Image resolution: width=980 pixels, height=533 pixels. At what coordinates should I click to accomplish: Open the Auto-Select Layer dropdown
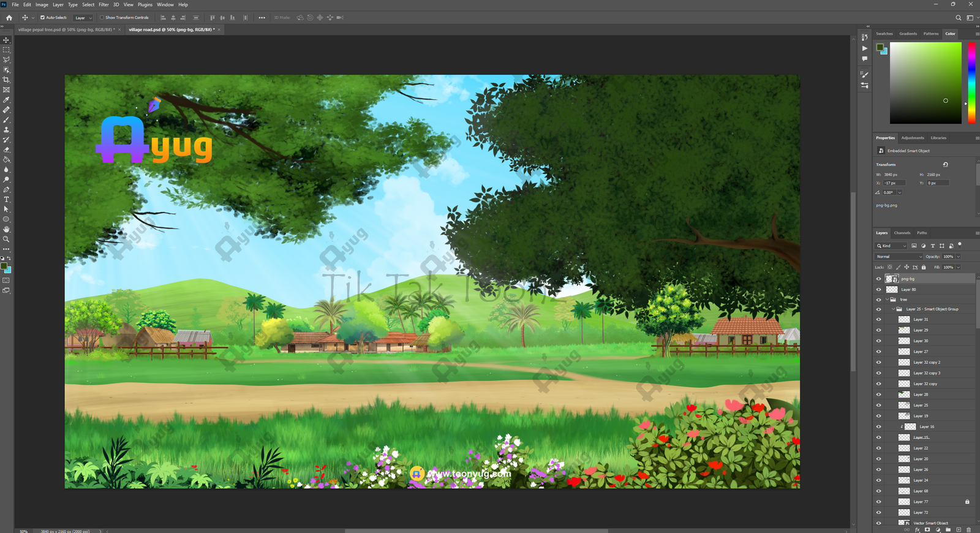pyautogui.click(x=83, y=18)
